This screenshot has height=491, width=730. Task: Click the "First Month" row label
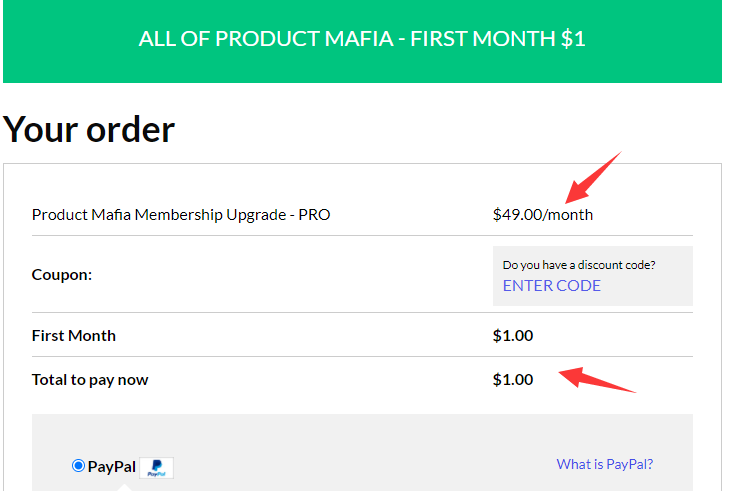[x=74, y=335]
